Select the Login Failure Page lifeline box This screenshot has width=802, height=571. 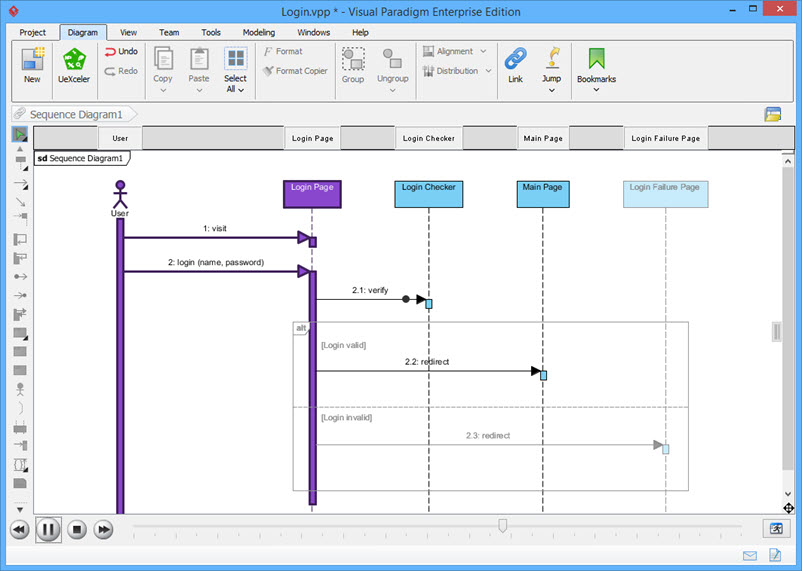click(x=665, y=194)
